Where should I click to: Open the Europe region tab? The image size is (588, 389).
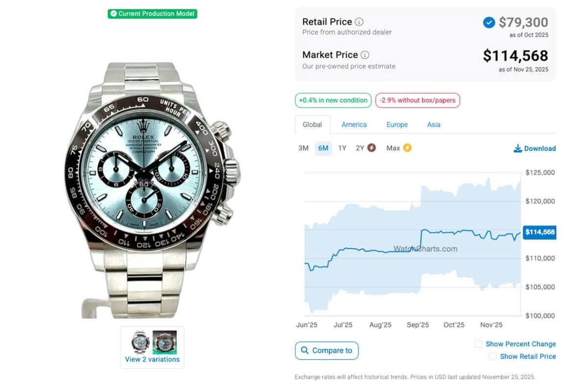(x=397, y=124)
